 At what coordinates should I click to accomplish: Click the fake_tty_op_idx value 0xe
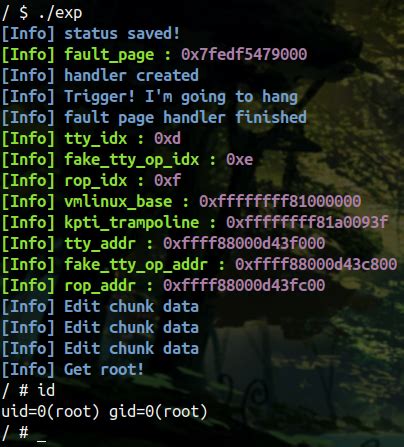pos(239,160)
